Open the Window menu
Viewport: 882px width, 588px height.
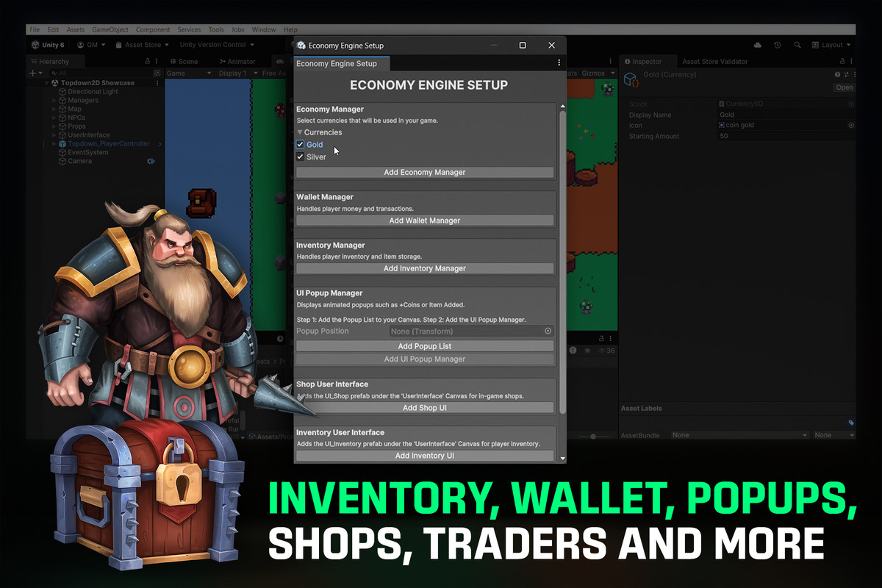coord(264,29)
